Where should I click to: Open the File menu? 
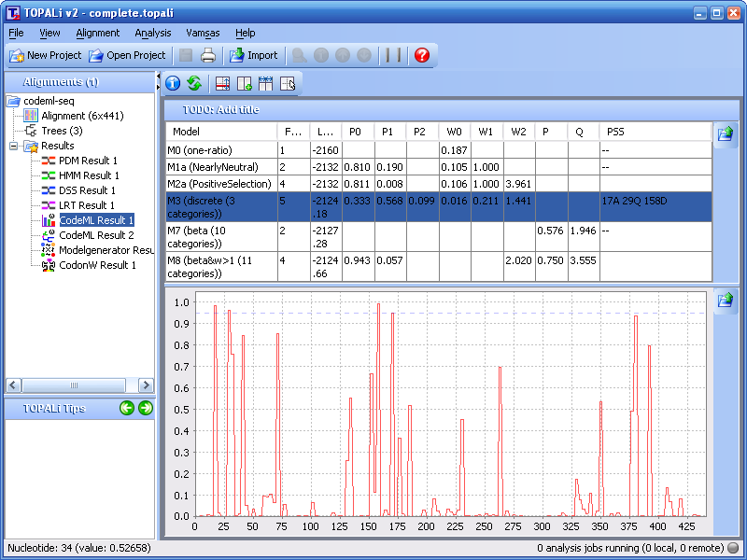(x=16, y=33)
